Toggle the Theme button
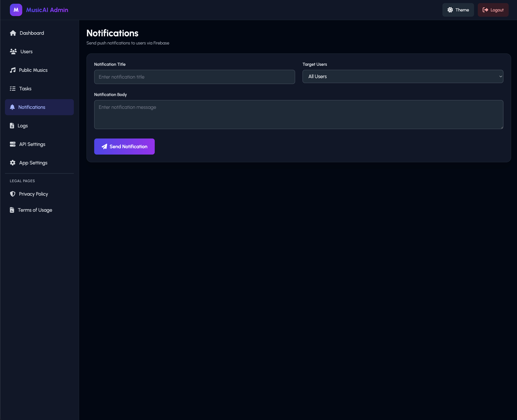The width and height of the screenshot is (517, 420). pos(458,10)
